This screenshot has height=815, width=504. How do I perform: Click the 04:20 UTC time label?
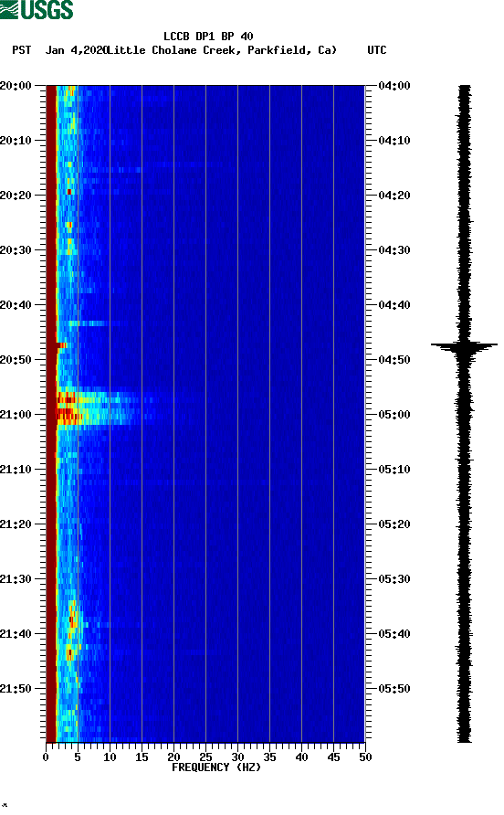(394, 196)
